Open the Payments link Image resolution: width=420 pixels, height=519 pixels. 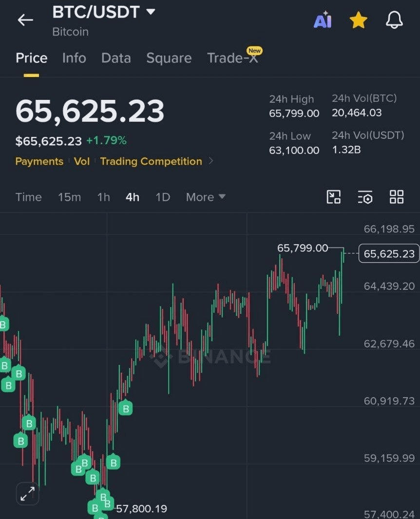click(39, 161)
